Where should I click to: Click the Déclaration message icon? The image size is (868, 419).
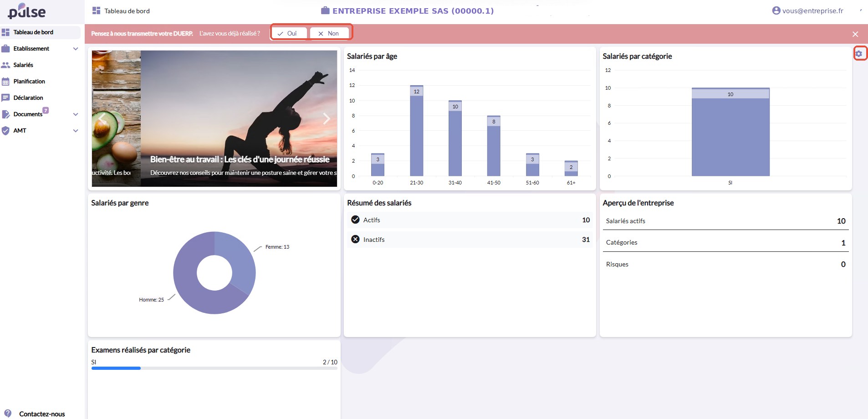(5, 98)
